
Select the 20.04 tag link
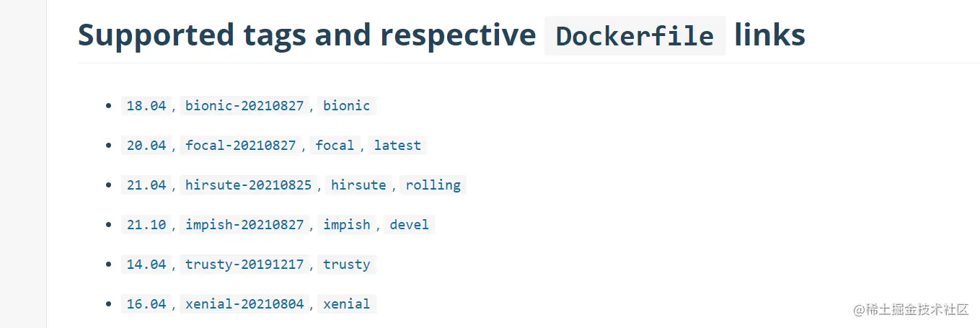coord(146,146)
